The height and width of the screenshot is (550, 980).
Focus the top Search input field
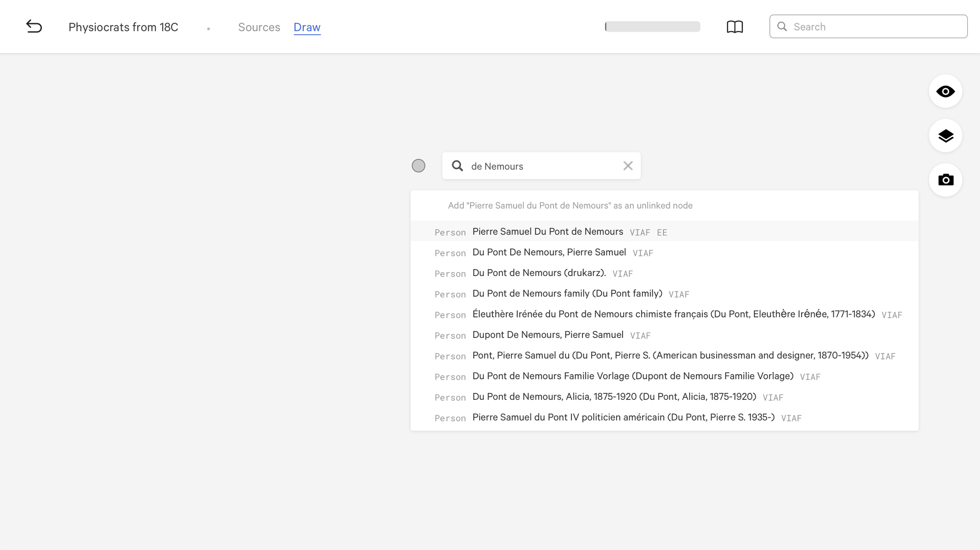[868, 27]
